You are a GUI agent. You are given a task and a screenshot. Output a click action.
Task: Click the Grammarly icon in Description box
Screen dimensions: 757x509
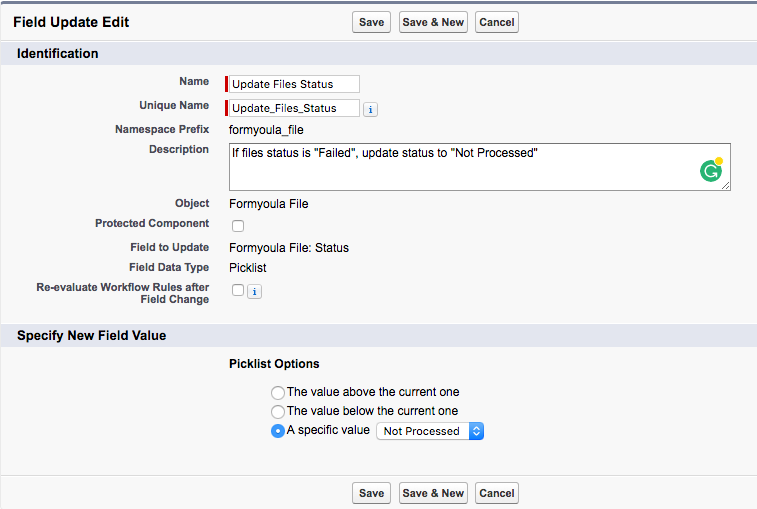pos(710,171)
